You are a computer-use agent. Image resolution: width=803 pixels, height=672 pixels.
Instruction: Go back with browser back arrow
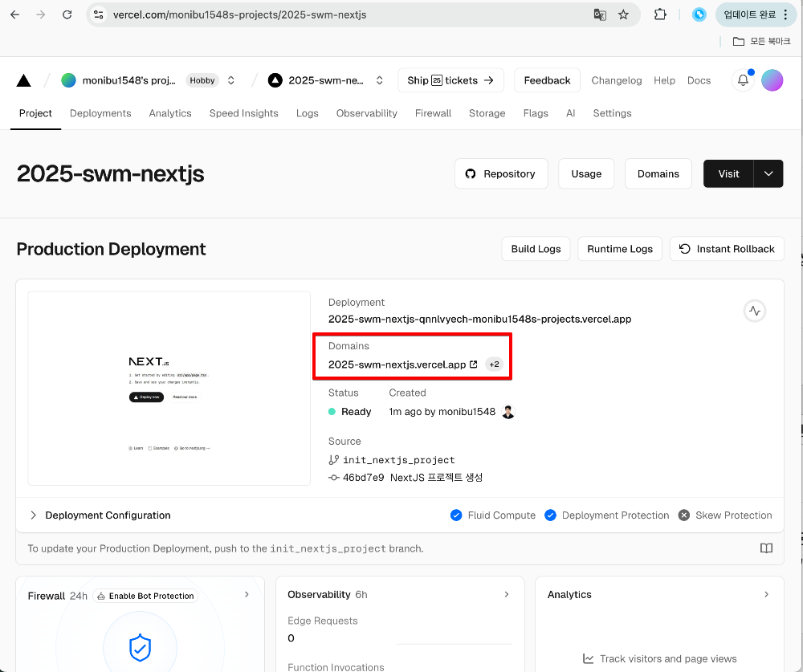pos(14,15)
